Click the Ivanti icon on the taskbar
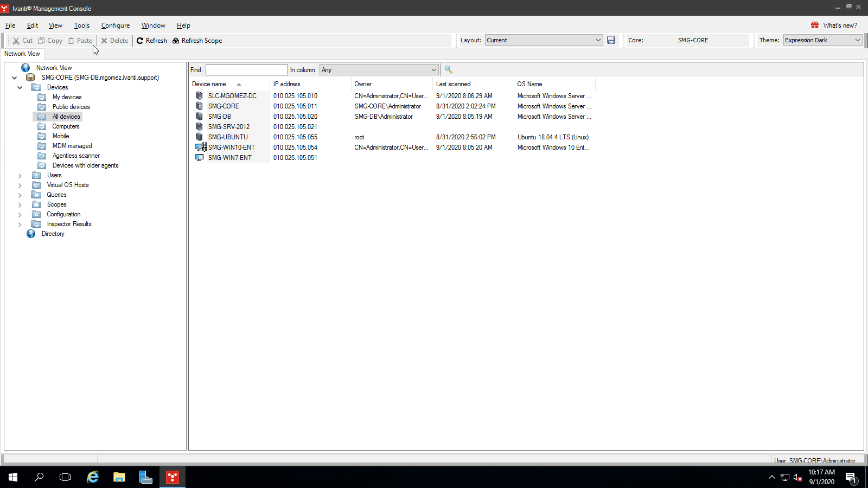The height and width of the screenshot is (488, 868). [x=172, y=477]
